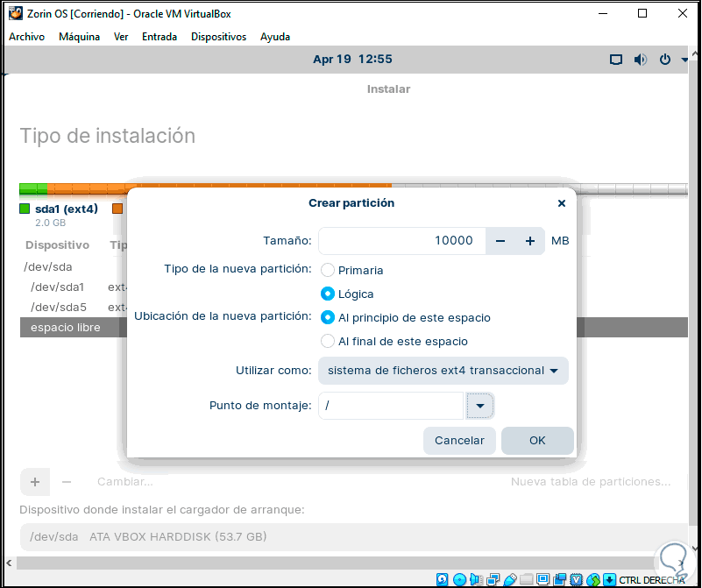Click the sda1 (ext4) legend label
The height and width of the screenshot is (588, 702).
click(67, 209)
